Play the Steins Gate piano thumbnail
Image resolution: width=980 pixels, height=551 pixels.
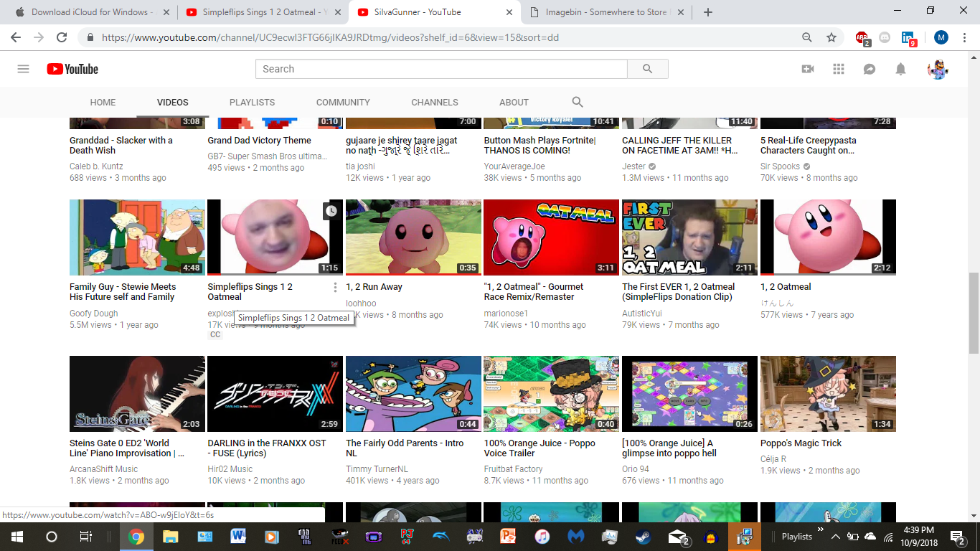137,393
